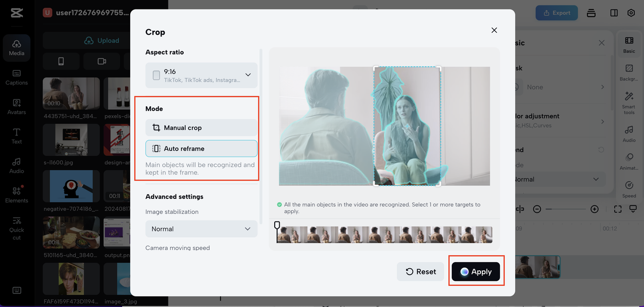This screenshot has height=307, width=644.
Task: Click the split clip icon above timeline
Action: tap(520, 209)
